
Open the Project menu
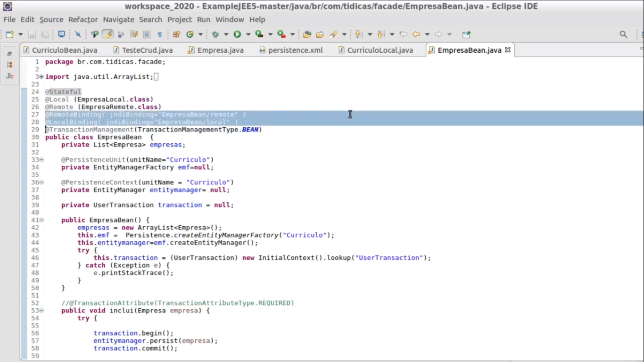pos(180,19)
